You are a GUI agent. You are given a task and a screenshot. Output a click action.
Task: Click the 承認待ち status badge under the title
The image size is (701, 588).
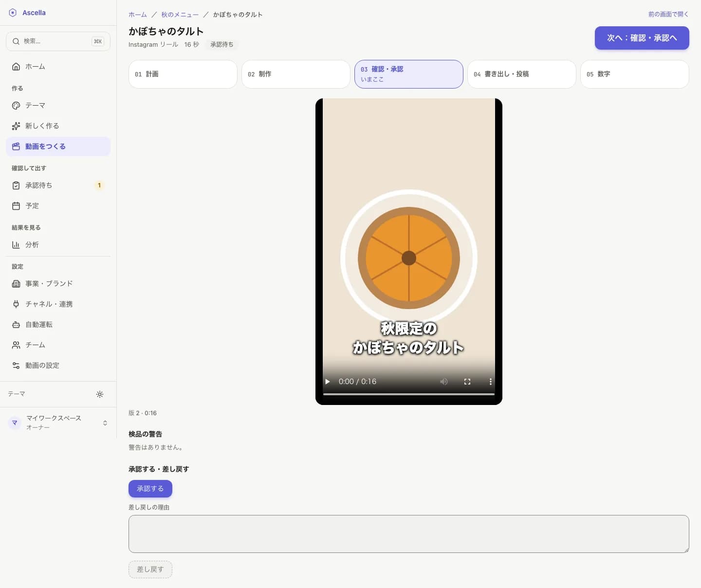(x=222, y=44)
